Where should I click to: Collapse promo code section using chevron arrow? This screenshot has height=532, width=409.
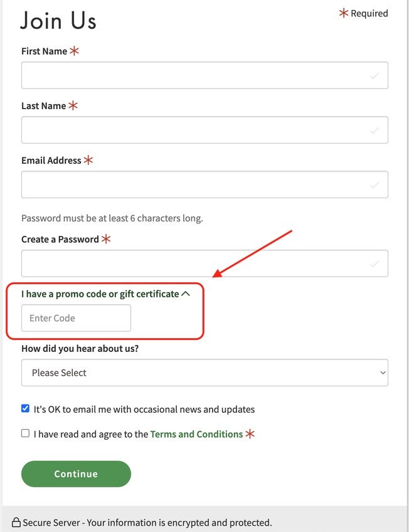[186, 294]
